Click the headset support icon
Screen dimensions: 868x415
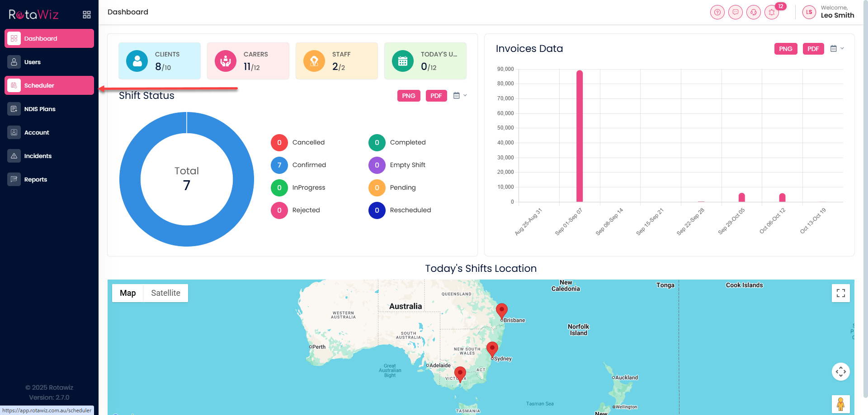(x=753, y=12)
